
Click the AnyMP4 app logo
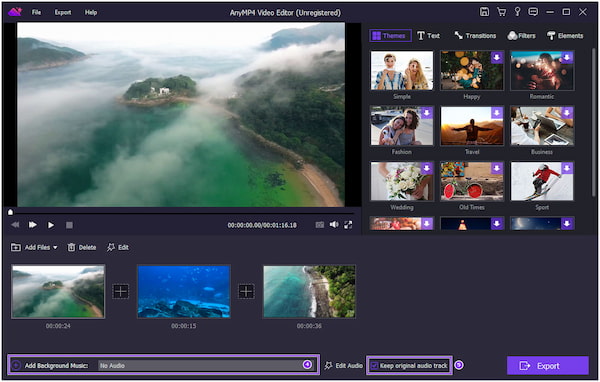(x=15, y=12)
